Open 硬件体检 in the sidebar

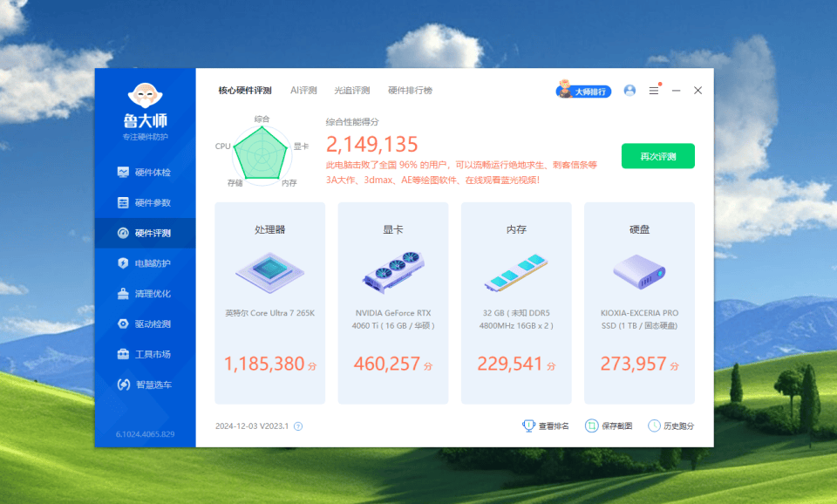click(x=145, y=172)
